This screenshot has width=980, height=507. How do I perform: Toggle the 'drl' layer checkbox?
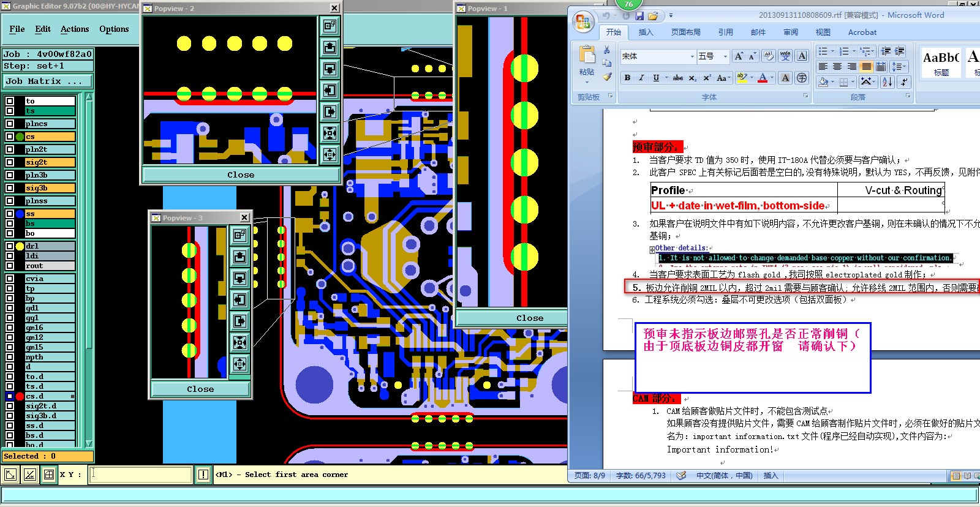10,246
